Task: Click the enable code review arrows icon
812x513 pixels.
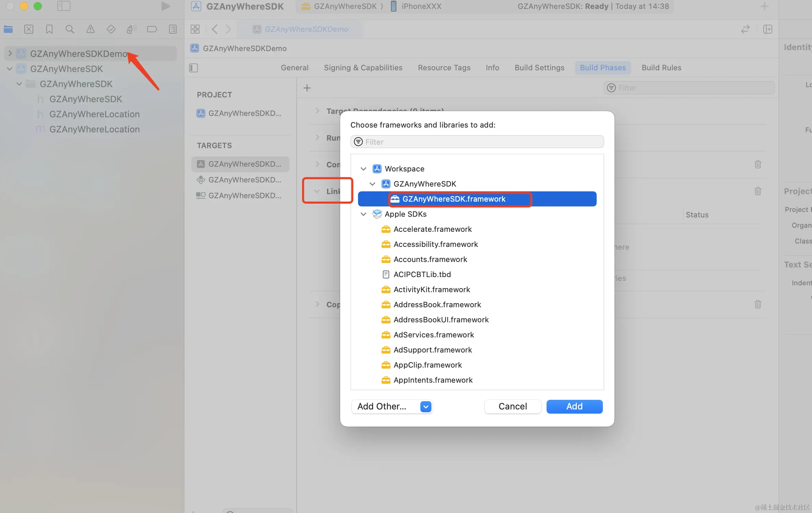Action: [745, 29]
